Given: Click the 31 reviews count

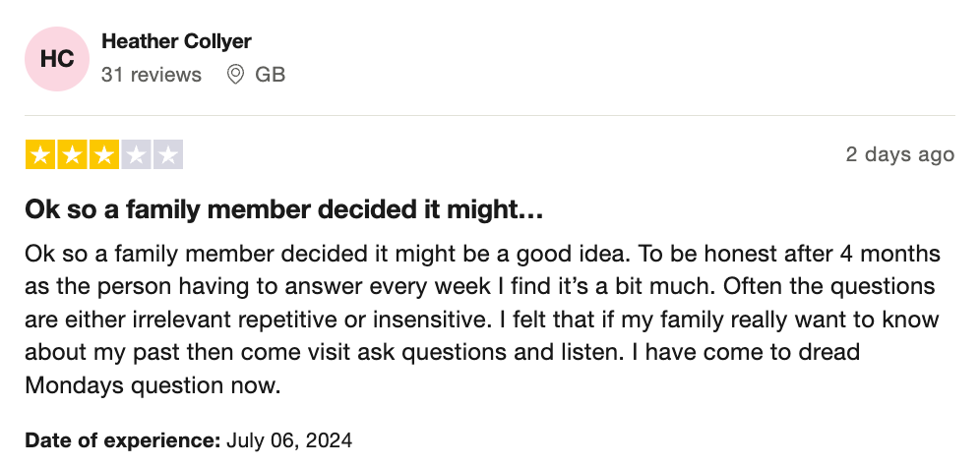Looking at the screenshot, I should click(x=151, y=75).
